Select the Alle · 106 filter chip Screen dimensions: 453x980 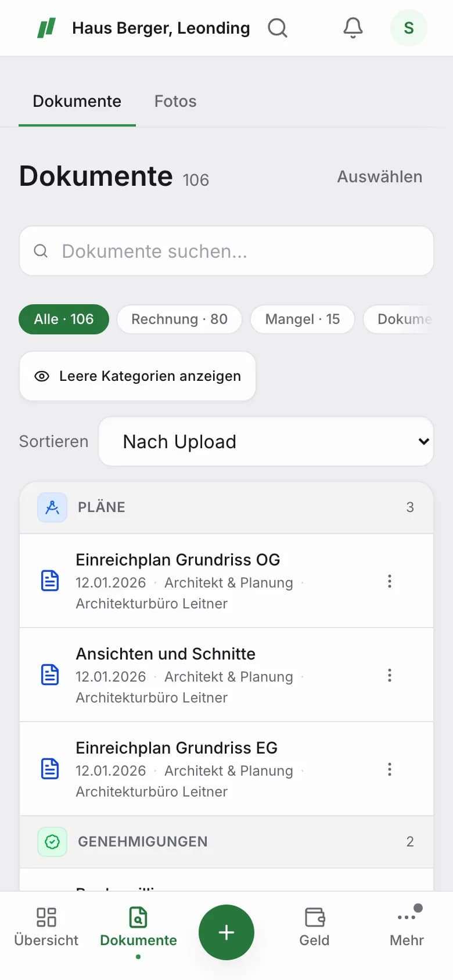point(64,319)
